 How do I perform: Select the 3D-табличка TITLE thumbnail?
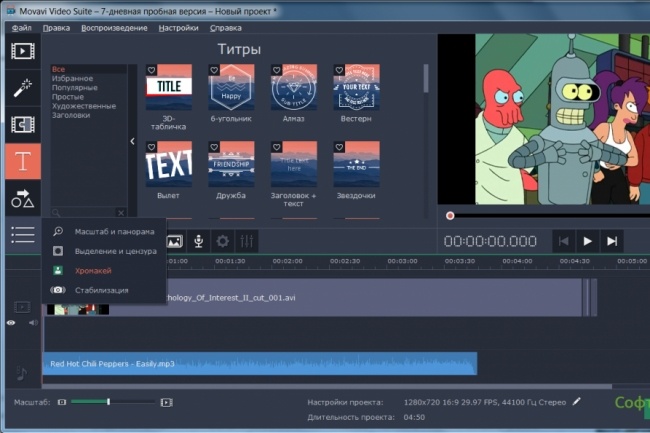pos(169,87)
